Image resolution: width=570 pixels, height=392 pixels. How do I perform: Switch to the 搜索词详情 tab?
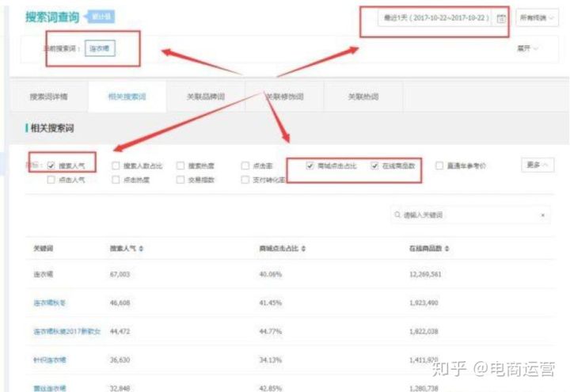click(x=49, y=97)
